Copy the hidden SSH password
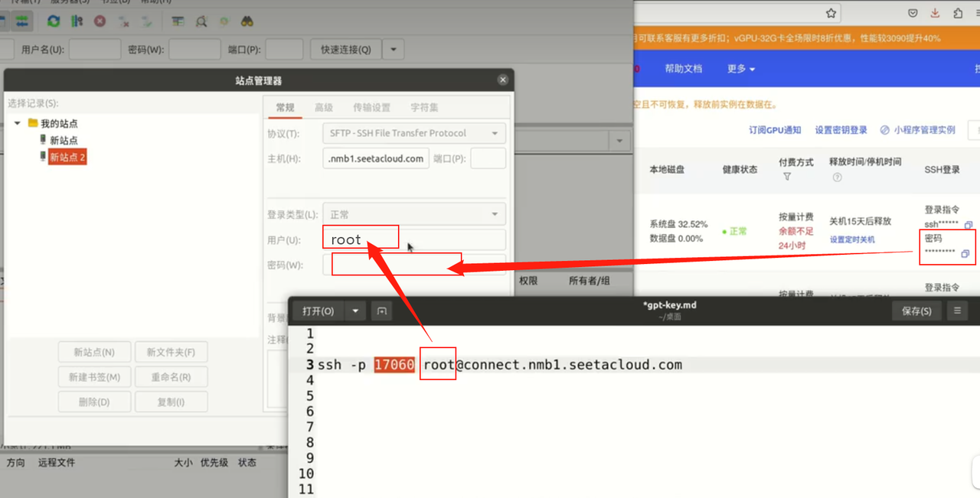The width and height of the screenshot is (980, 498). (965, 253)
